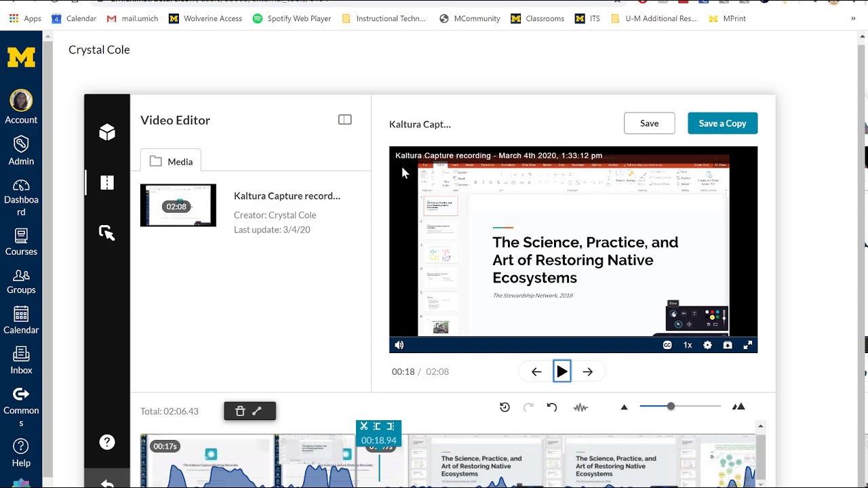Screen dimensions: 868x488
Task: Save the edited video
Action: (650, 123)
